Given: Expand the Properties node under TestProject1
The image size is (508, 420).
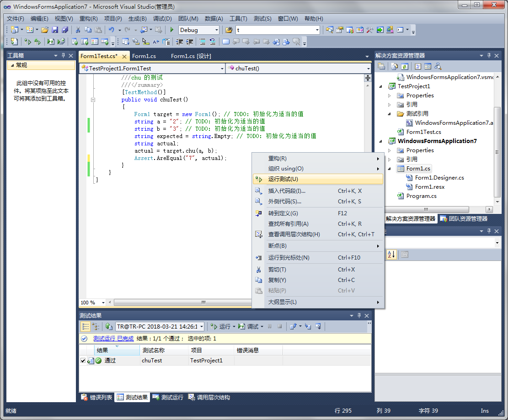Looking at the screenshot, I should pyautogui.click(x=389, y=96).
